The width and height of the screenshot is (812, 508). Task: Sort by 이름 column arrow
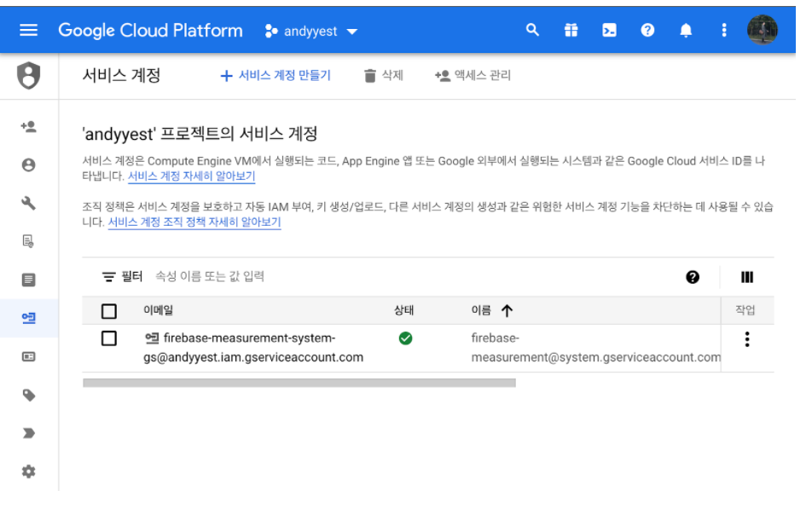[x=507, y=310]
